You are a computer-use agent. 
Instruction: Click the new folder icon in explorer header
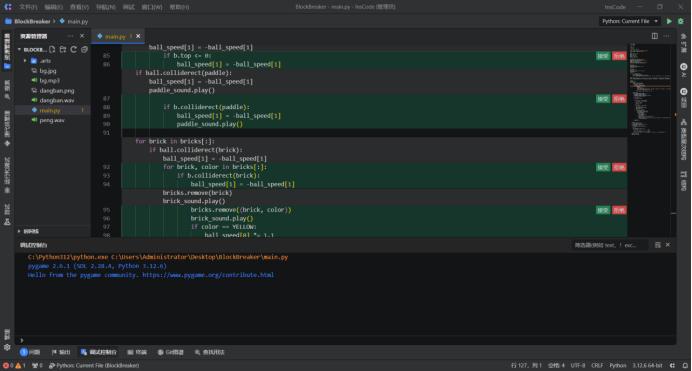(63, 49)
